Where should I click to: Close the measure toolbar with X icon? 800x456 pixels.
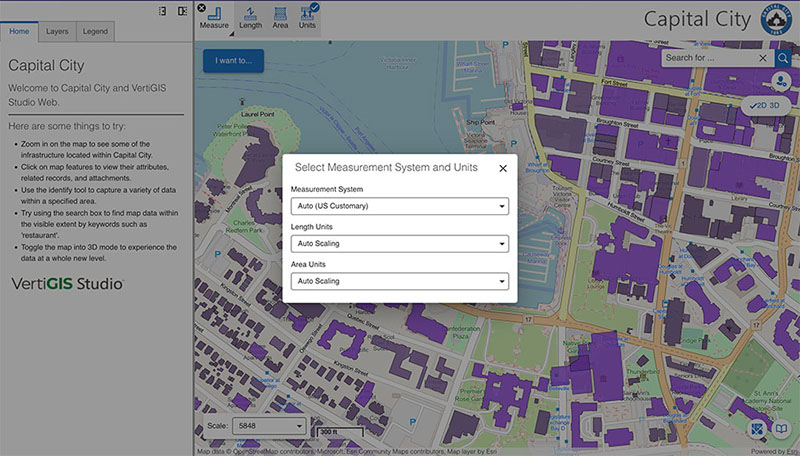pyautogui.click(x=202, y=8)
